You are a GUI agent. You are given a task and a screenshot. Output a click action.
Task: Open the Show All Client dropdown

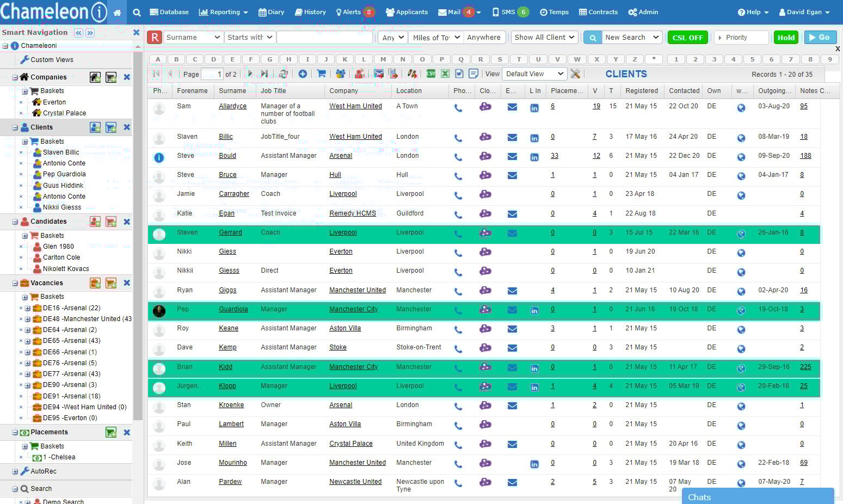click(544, 37)
